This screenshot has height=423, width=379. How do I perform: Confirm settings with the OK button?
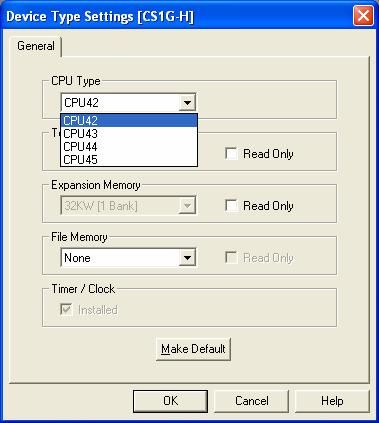tap(170, 401)
